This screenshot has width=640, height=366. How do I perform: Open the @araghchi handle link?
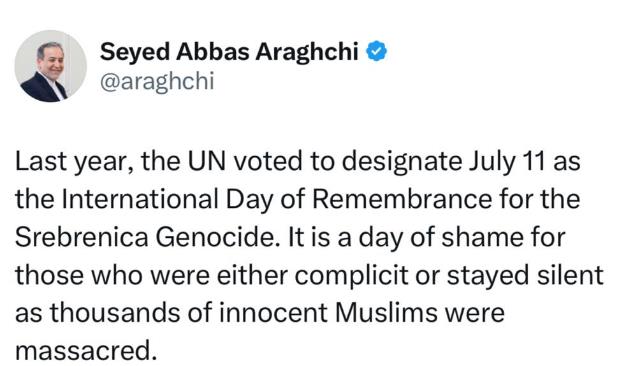click(x=157, y=81)
